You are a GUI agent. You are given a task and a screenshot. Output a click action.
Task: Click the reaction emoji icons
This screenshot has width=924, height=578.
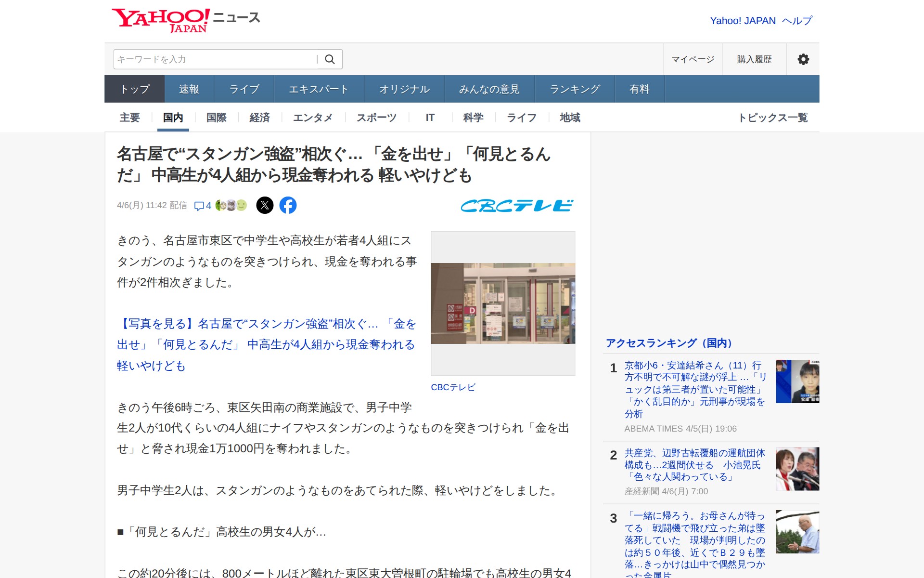[231, 205]
